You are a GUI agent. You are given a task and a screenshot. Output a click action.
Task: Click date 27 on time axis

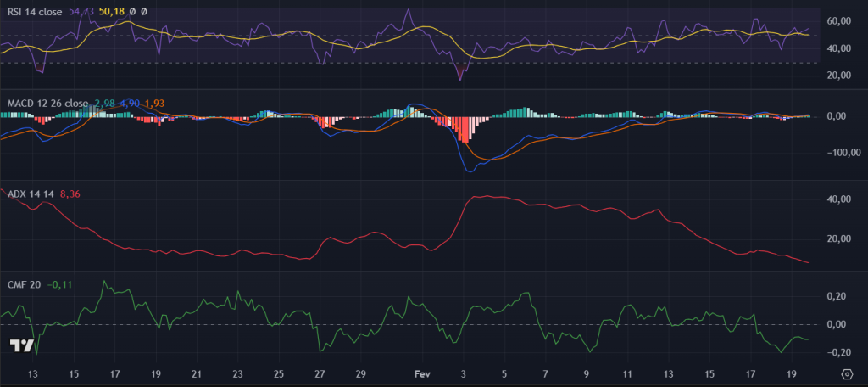tap(320, 373)
